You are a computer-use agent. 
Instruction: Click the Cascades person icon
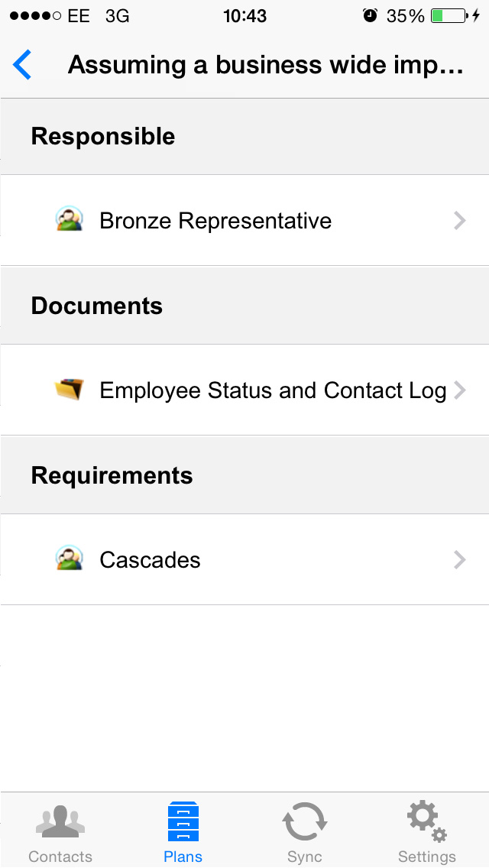pyautogui.click(x=70, y=559)
